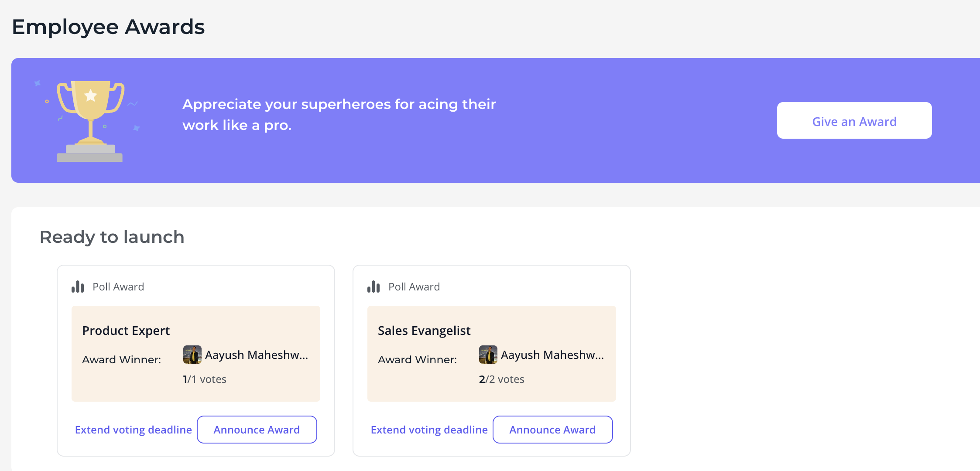Click the Employee Awards page title
This screenshot has height=471, width=980.
point(108,27)
